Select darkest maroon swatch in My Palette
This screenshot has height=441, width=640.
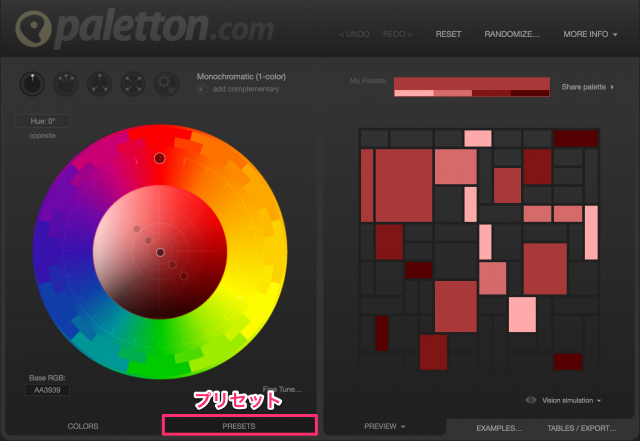click(x=530, y=93)
